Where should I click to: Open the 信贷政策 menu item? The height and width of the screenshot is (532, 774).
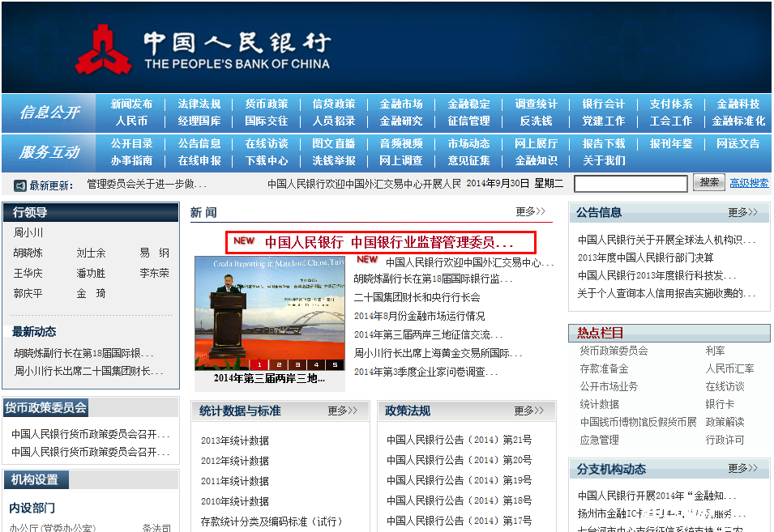click(334, 104)
